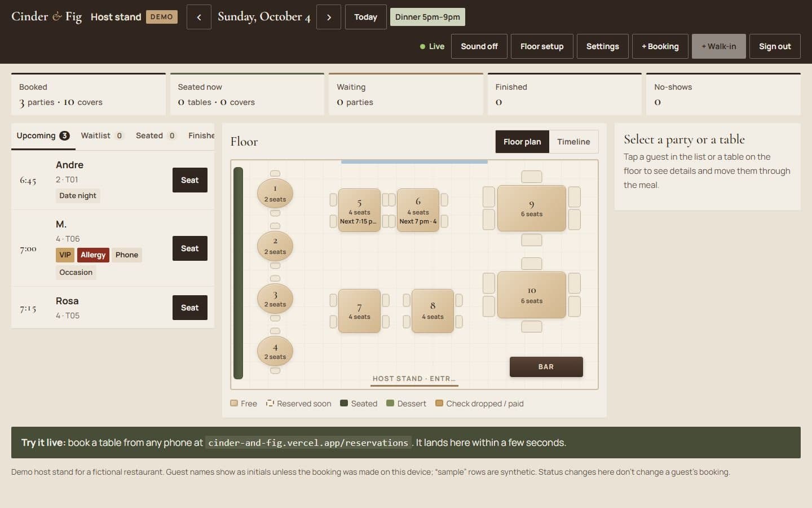
Task: Select table 3 on the floor
Action: [275, 299]
